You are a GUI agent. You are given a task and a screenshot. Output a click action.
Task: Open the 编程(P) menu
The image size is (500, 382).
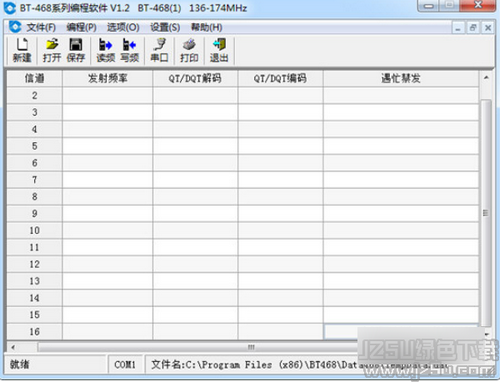click(81, 27)
